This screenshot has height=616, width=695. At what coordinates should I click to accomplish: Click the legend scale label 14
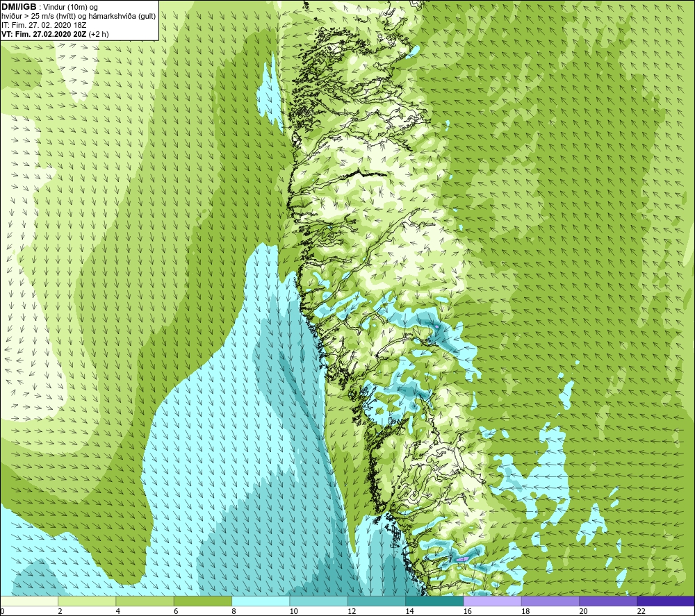tap(409, 611)
